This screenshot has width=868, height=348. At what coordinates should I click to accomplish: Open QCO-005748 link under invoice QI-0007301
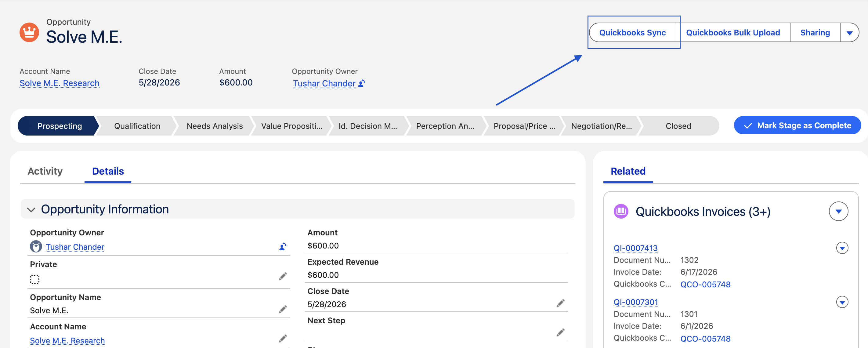[705, 339]
